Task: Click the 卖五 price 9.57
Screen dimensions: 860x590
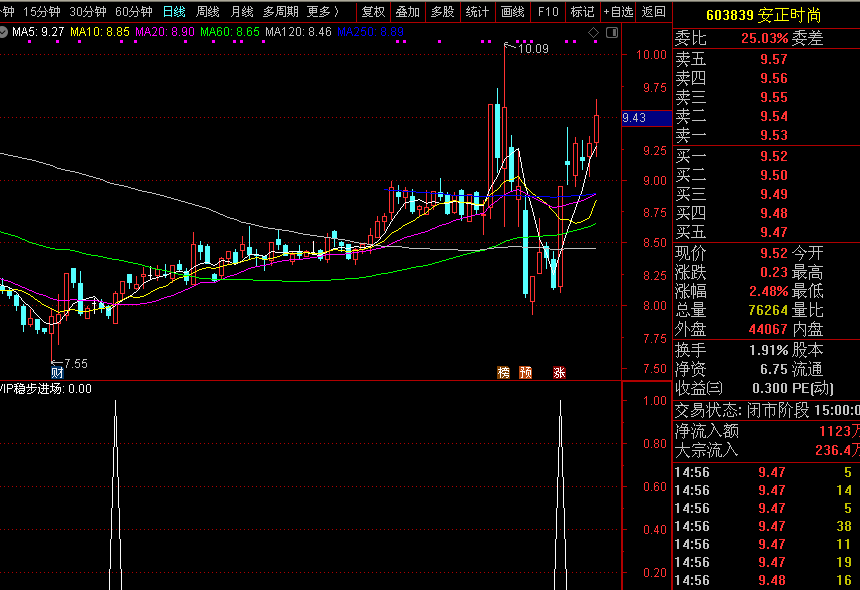Action: pos(773,59)
